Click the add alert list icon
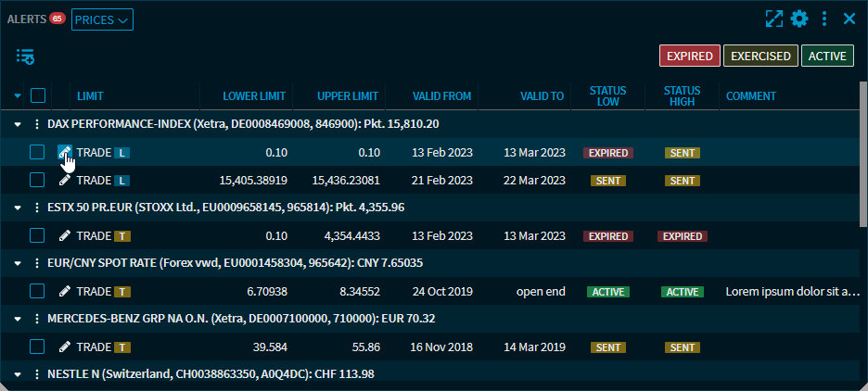Screen dimensions: 868x391 (x=25, y=57)
